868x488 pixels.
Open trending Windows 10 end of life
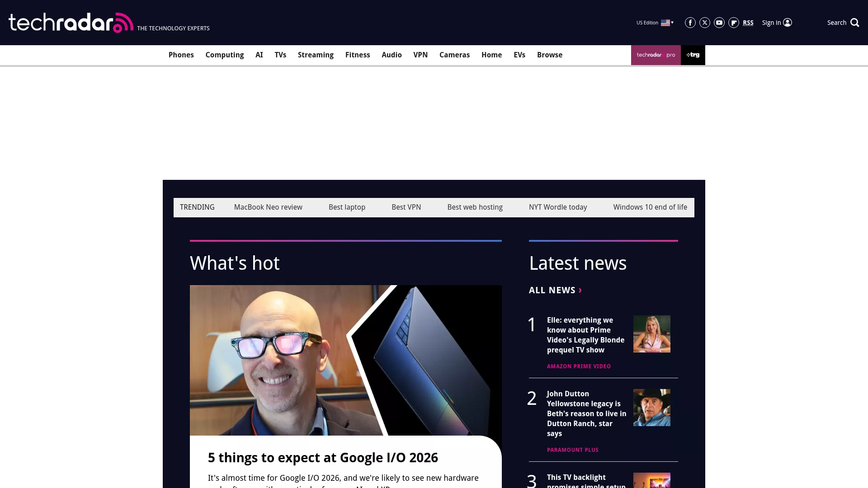click(650, 207)
